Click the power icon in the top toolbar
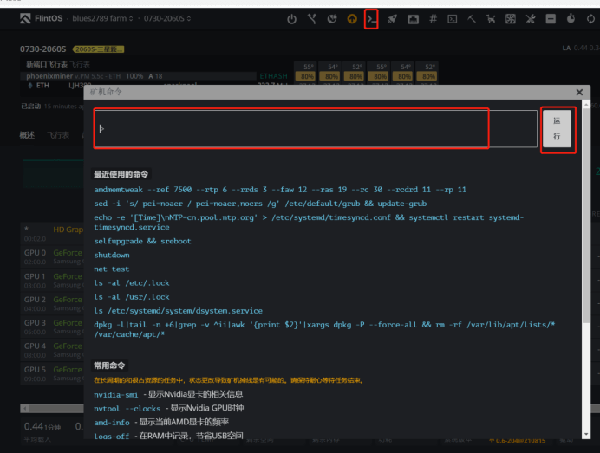 pos(292,19)
